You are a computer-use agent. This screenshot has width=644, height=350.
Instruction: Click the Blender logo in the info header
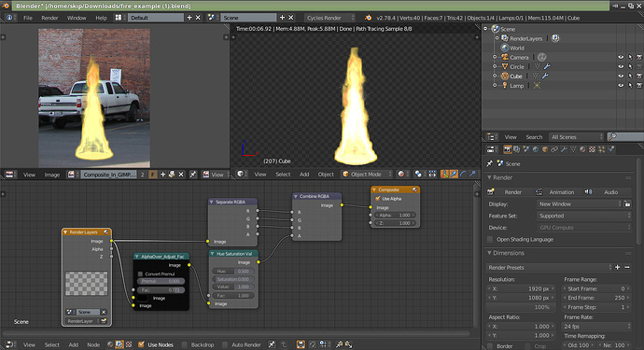pos(368,18)
